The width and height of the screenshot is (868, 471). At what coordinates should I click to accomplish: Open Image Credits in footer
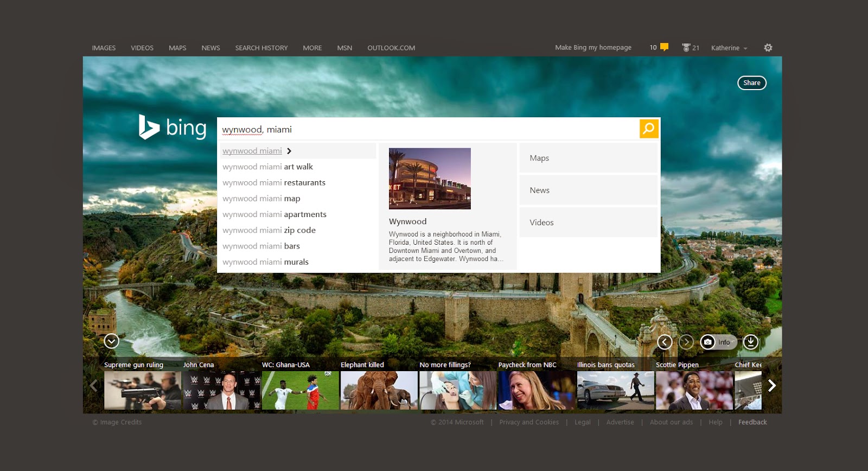117,422
